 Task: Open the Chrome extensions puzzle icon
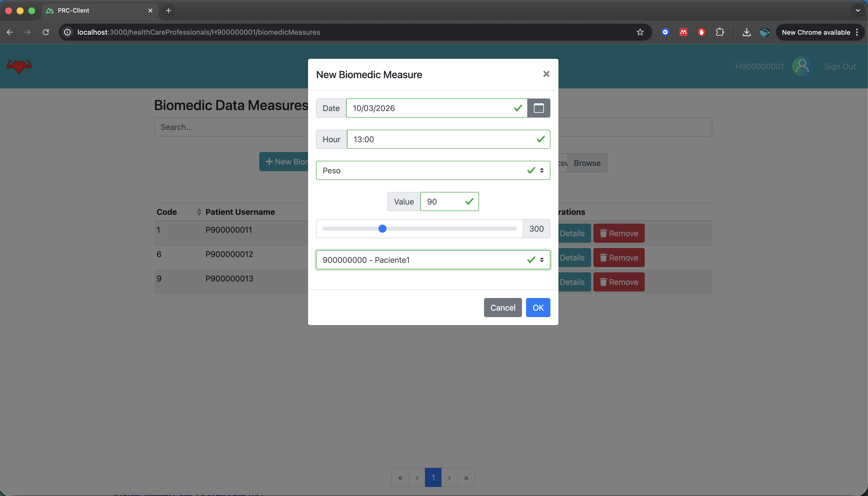720,32
